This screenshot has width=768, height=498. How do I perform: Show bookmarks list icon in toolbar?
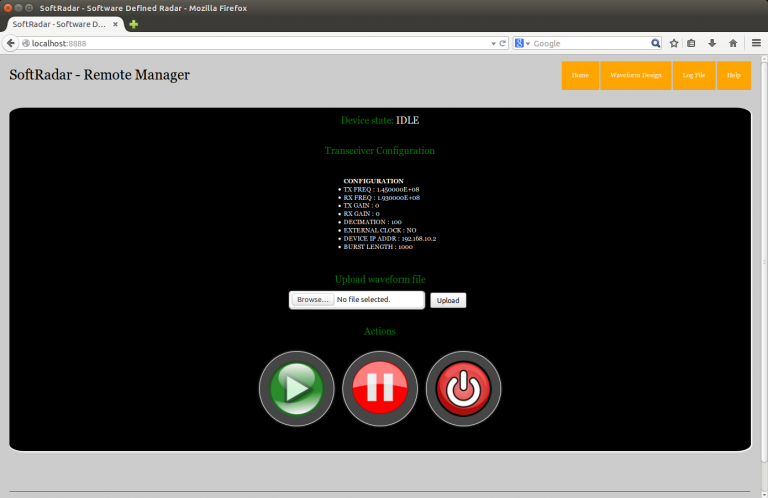[x=691, y=43]
